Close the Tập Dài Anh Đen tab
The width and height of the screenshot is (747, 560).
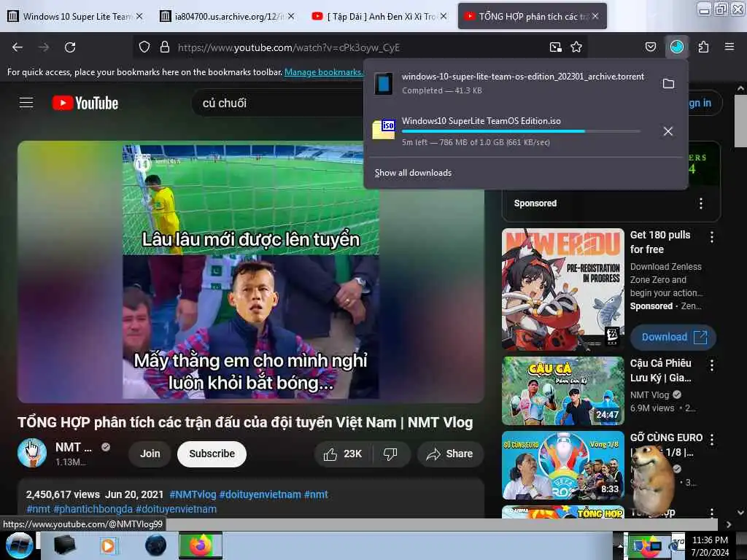(444, 16)
